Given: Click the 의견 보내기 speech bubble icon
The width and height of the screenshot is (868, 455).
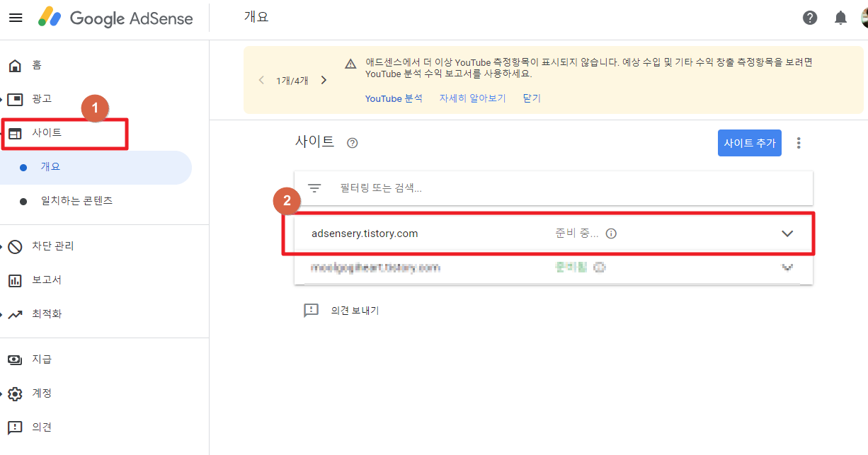Looking at the screenshot, I should pyautogui.click(x=311, y=310).
